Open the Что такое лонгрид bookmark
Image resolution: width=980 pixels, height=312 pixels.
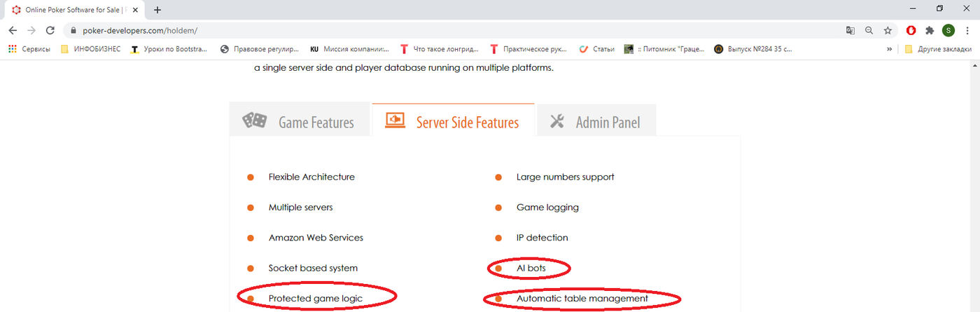click(440, 49)
